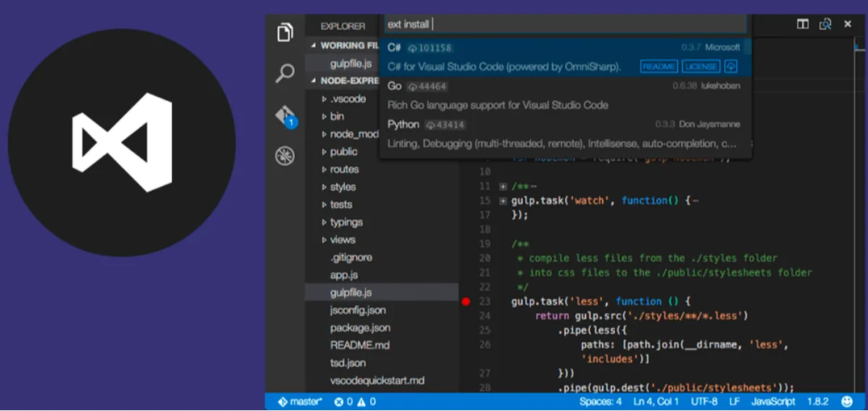Viewport: 868px width, 411px height.
Task: Click the quick-open list scrollbar
Action: pos(747,47)
